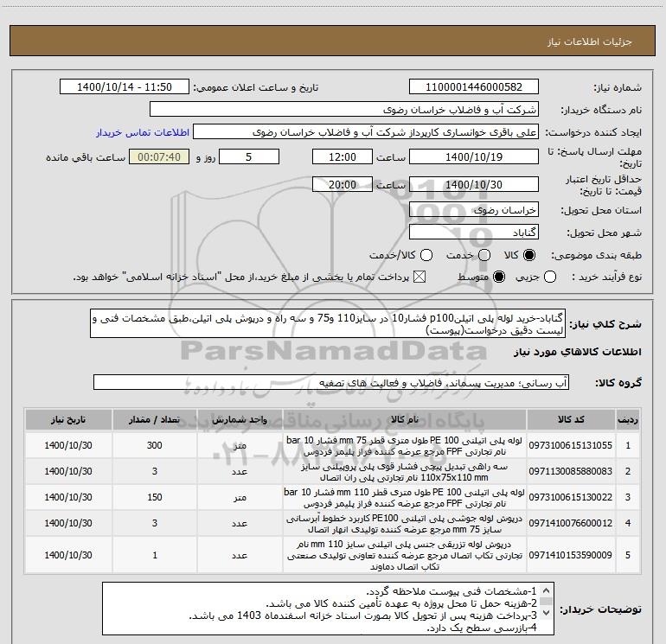
Task: Click the city field گناباد
Action: [474, 233]
